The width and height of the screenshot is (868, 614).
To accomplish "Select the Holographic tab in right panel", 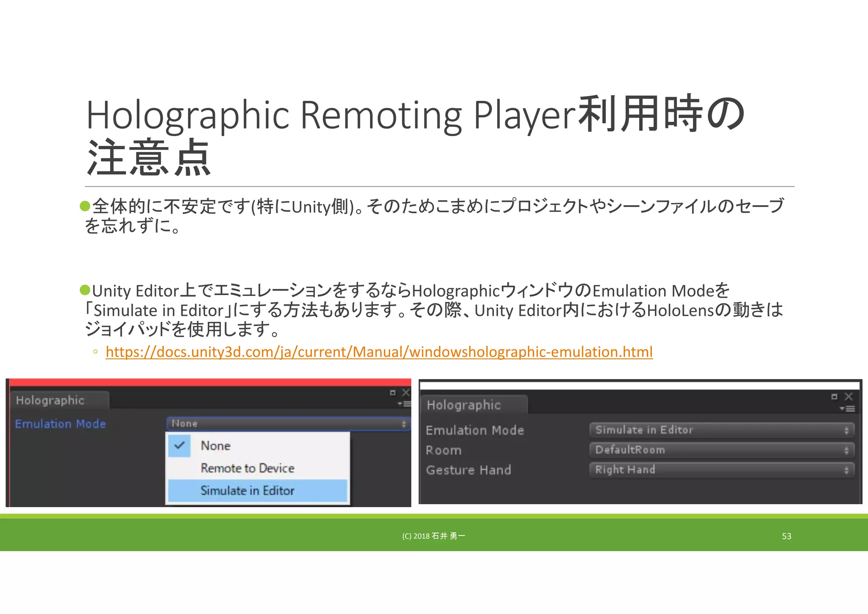I will coord(474,405).
